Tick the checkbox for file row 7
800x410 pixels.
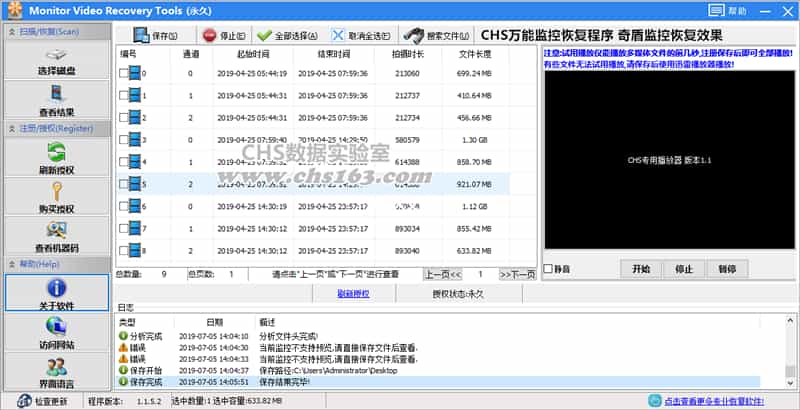[x=123, y=228]
